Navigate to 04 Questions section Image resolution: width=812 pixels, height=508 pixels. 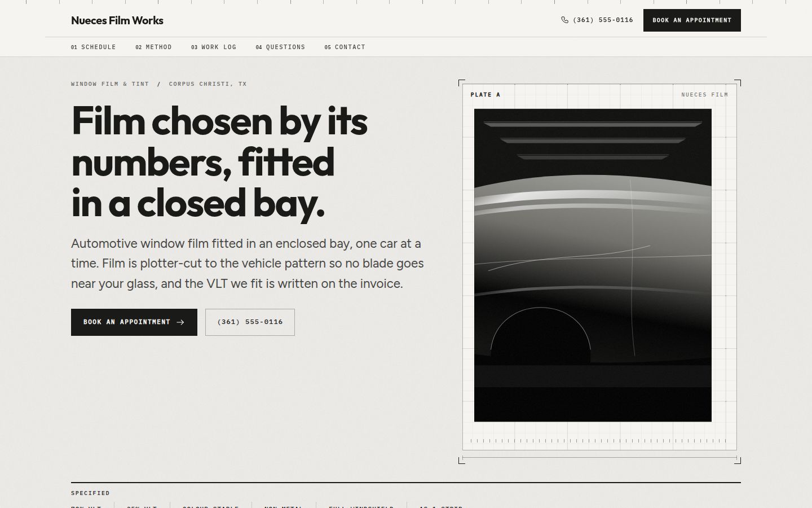point(280,47)
